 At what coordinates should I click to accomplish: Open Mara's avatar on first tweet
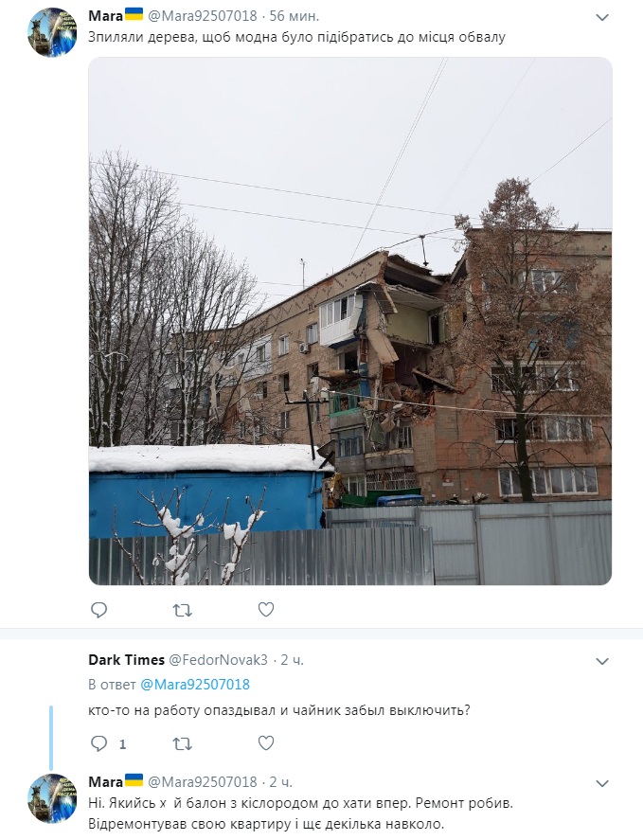tap(52, 32)
